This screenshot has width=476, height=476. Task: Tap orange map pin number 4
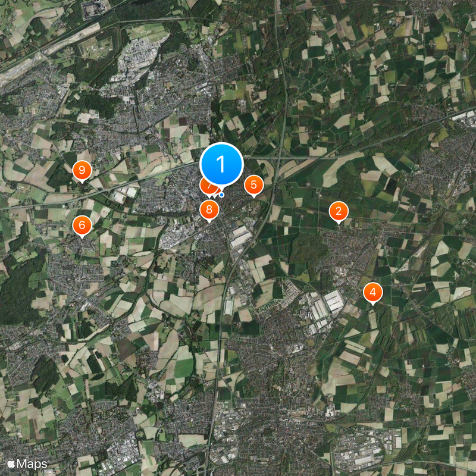point(373,292)
